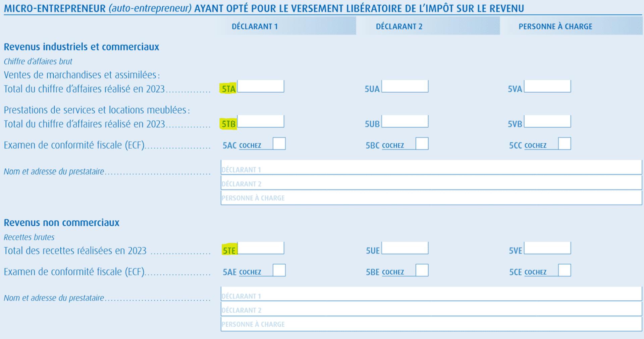Click first Déclarant 2 prestataire address line
Screen dimensions: 644x339
(x=431, y=182)
